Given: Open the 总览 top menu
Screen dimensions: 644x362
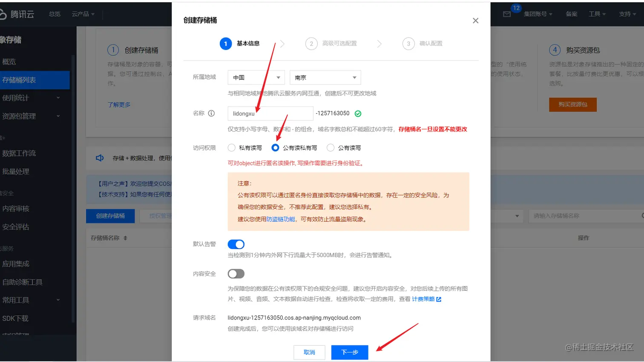Looking at the screenshot, I should point(55,14).
